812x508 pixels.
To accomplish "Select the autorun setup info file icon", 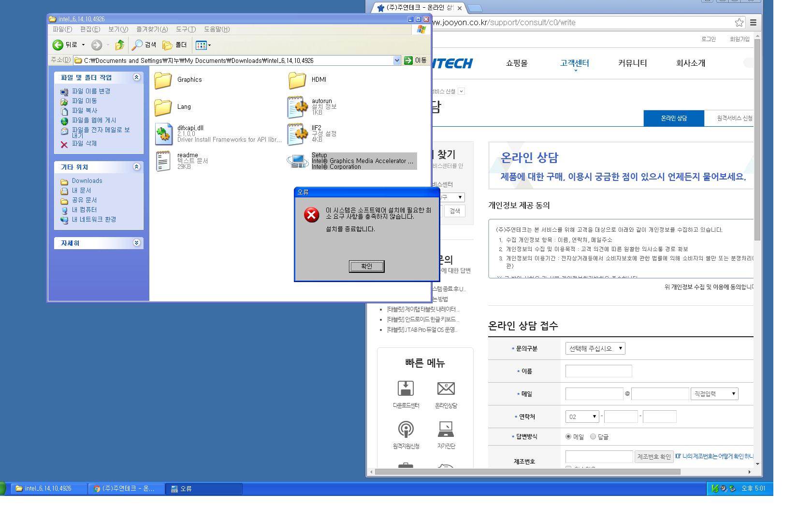I will point(297,107).
